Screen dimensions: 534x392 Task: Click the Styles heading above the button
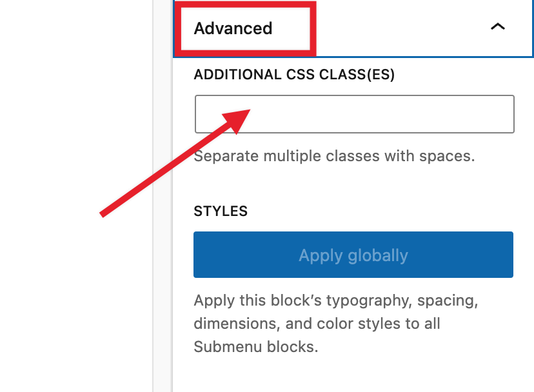click(220, 211)
